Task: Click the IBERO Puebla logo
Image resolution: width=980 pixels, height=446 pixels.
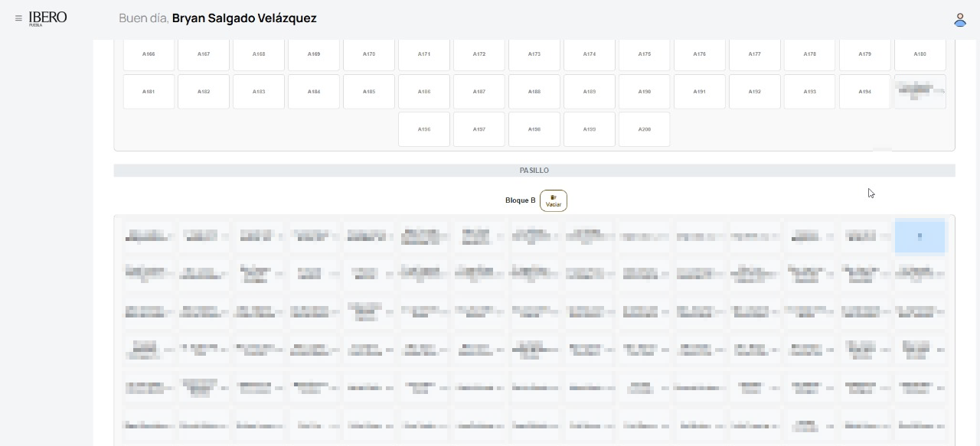Action: coord(47,18)
